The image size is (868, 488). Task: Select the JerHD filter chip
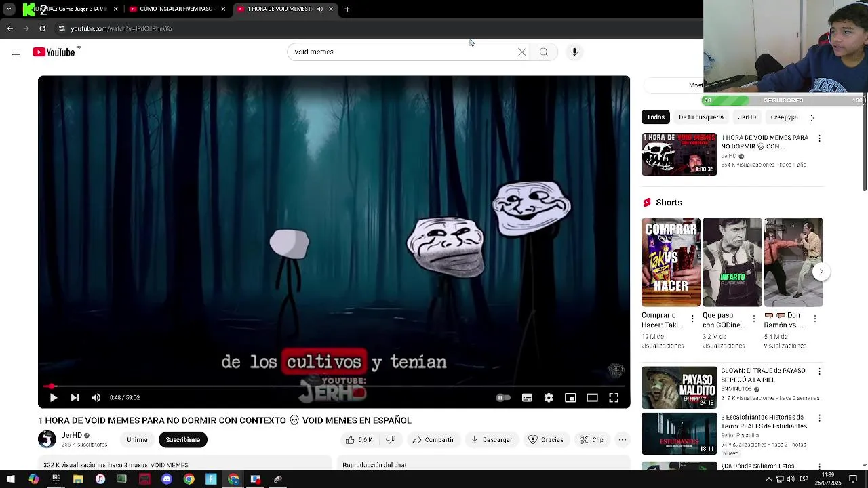point(747,117)
